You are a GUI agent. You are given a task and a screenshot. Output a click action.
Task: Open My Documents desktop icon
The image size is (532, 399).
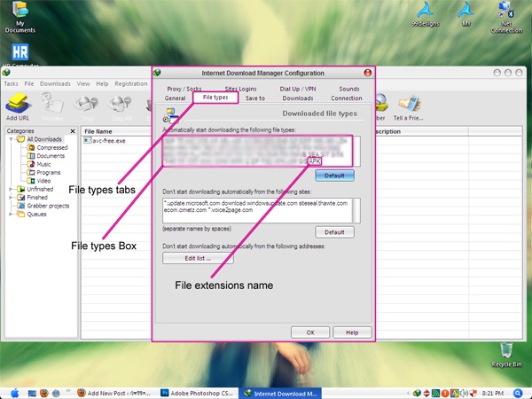coord(20,16)
